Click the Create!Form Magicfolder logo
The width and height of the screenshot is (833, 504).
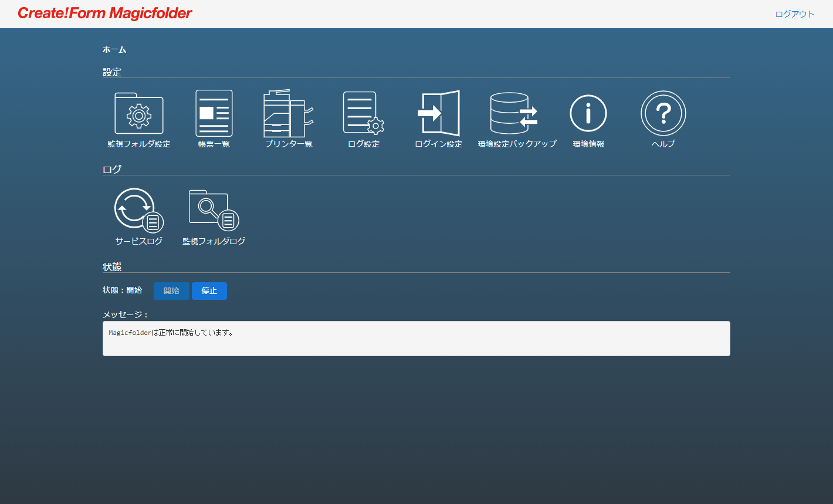[105, 13]
